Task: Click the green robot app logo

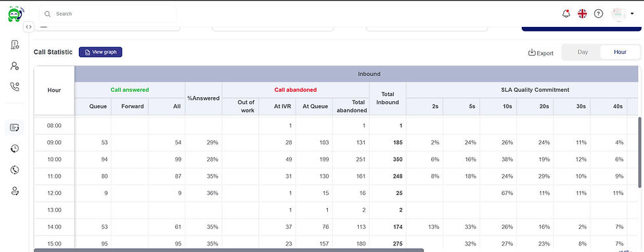Action: [15, 14]
